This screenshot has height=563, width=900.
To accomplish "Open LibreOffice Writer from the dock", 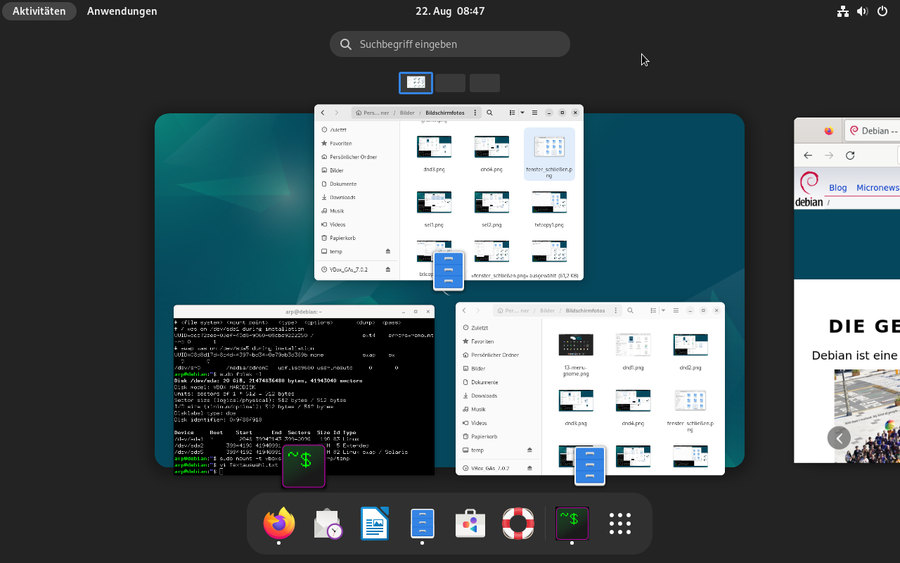I will (374, 523).
